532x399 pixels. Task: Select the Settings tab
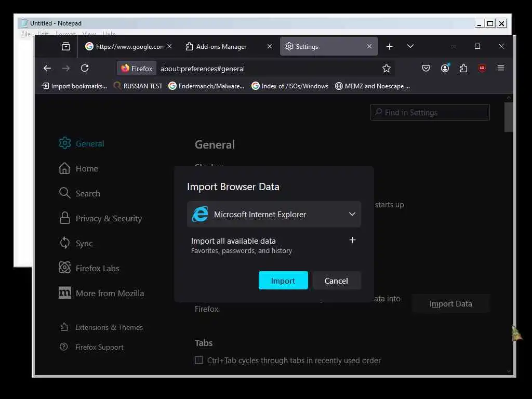(x=329, y=46)
